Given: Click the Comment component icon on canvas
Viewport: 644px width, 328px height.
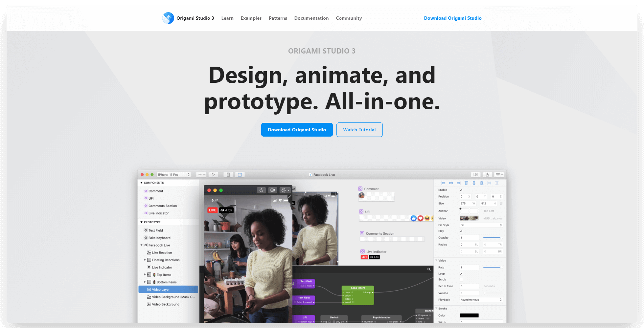Looking at the screenshot, I should 360,189.
